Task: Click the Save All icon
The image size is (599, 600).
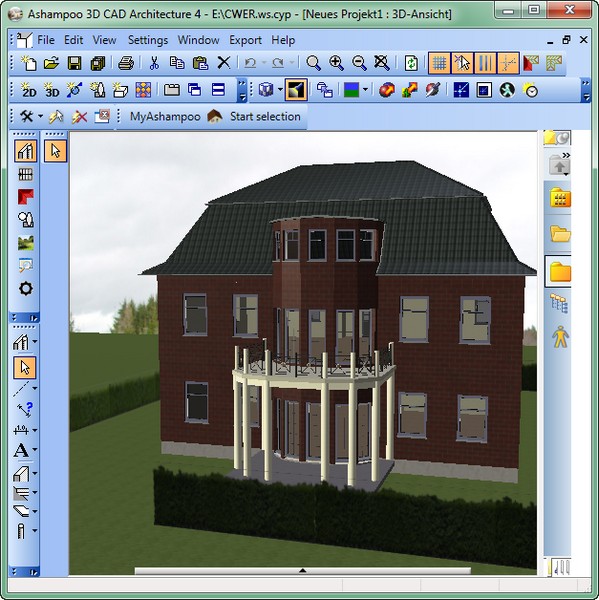Action: 98,63
